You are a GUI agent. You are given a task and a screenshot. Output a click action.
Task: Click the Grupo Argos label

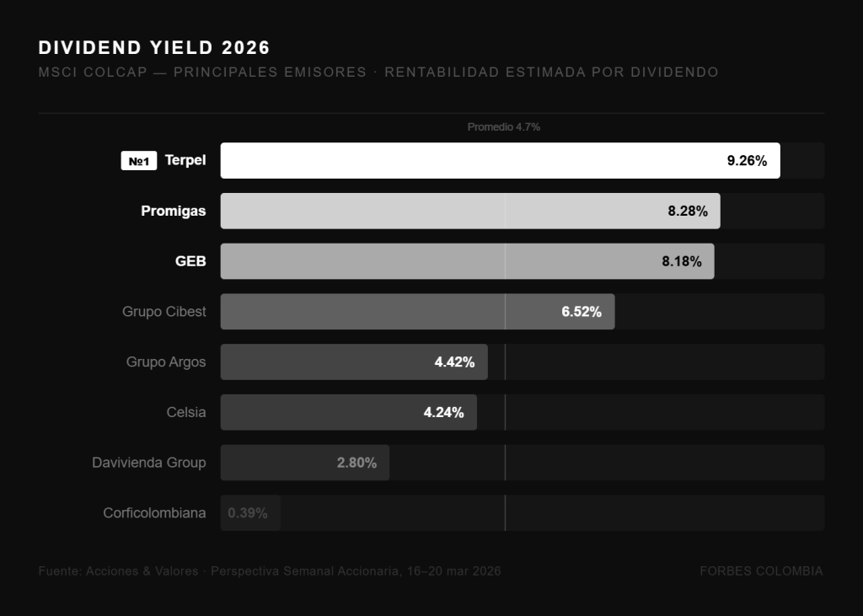click(x=166, y=362)
